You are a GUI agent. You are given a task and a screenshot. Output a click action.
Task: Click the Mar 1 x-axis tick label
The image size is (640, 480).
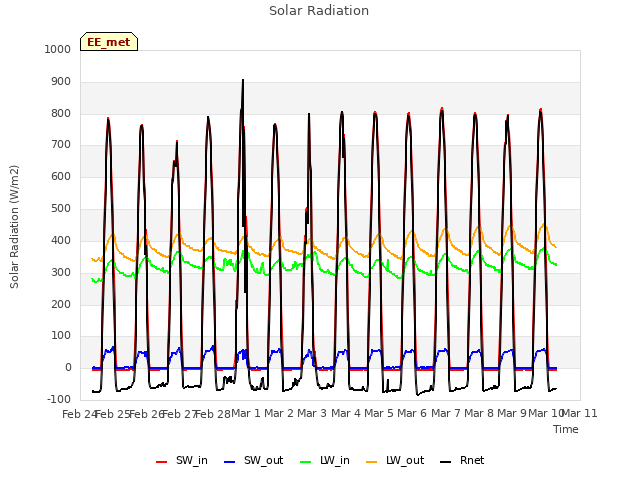[x=246, y=413]
